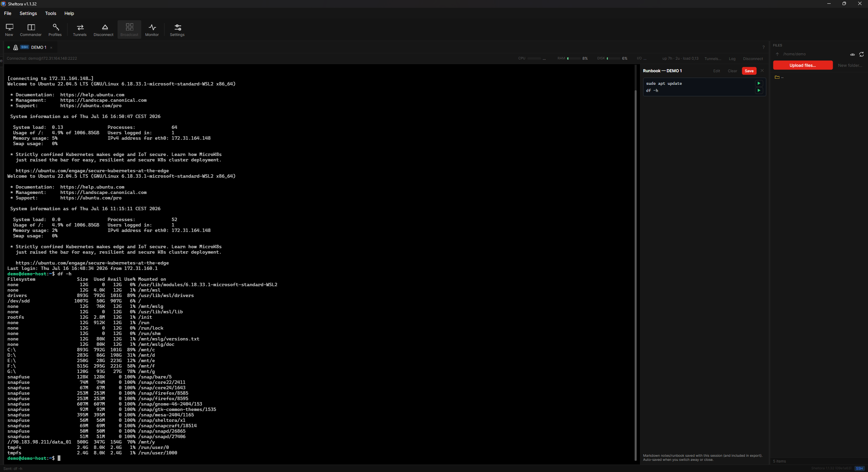
Task: Open the Help menu
Action: click(69, 13)
